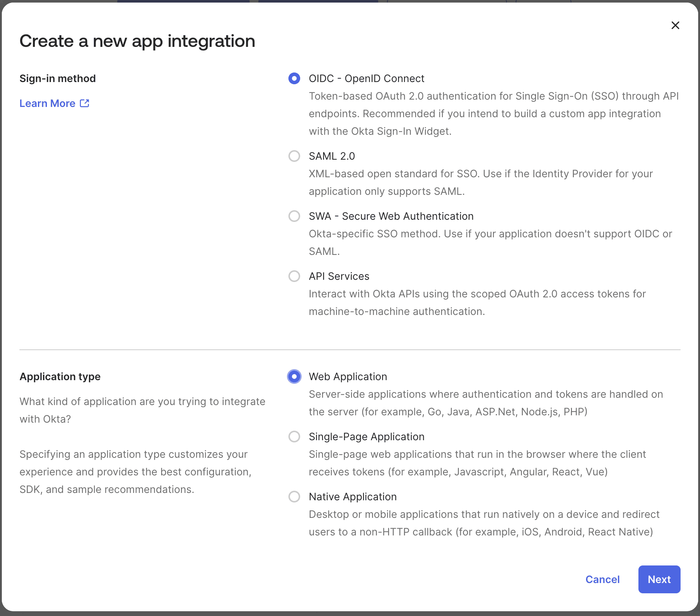Open the Learn More link
The width and height of the screenshot is (700, 616).
[48, 103]
